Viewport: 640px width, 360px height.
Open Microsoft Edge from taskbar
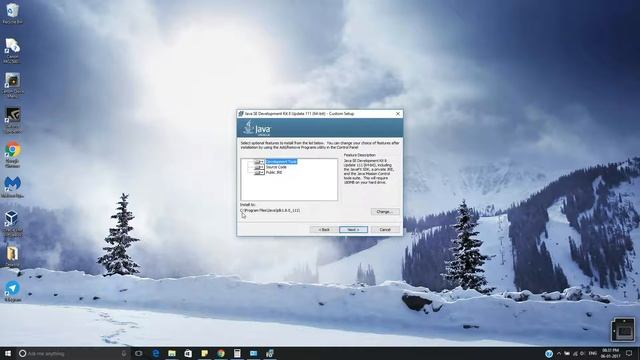pyautogui.click(x=156, y=353)
